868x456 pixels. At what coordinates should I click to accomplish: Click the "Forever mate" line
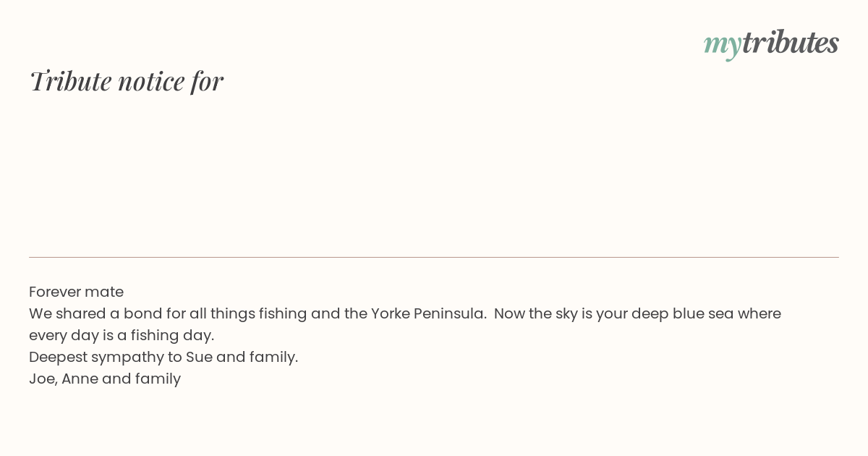pyautogui.click(x=76, y=292)
